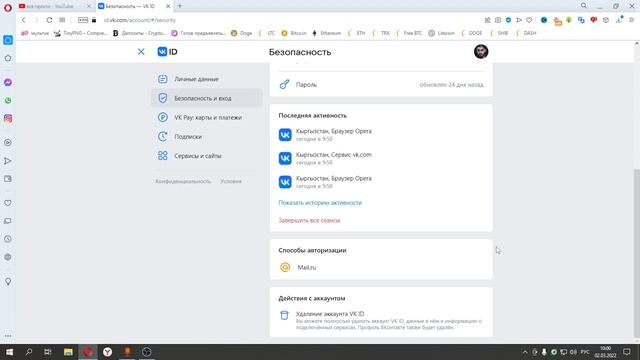Viewport: 640px width, 360px height.
Task: Open Windows notification center
Action: pyautogui.click(x=627, y=352)
